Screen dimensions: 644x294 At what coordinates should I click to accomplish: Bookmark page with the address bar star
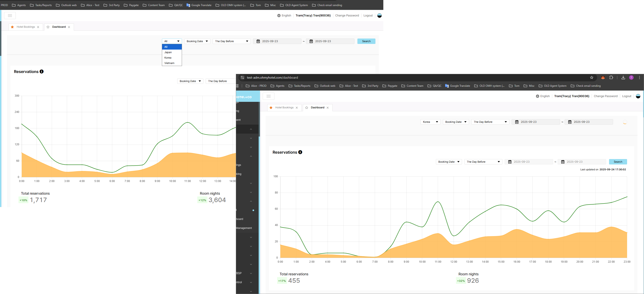tap(591, 78)
